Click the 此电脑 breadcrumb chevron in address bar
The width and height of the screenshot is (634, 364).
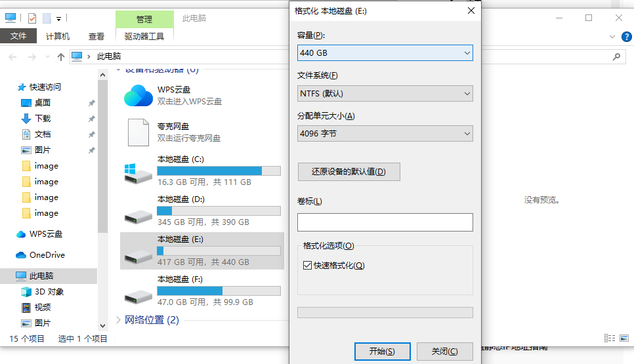click(89, 56)
